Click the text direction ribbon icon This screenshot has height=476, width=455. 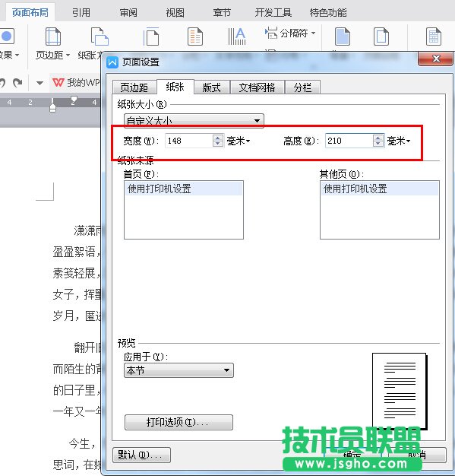(237, 36)
